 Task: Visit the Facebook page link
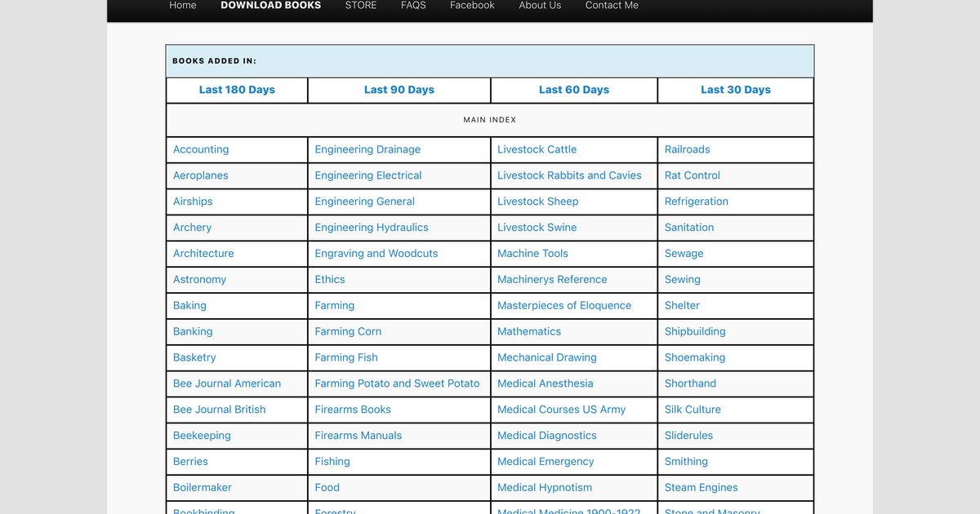click(x=472, y=5)
